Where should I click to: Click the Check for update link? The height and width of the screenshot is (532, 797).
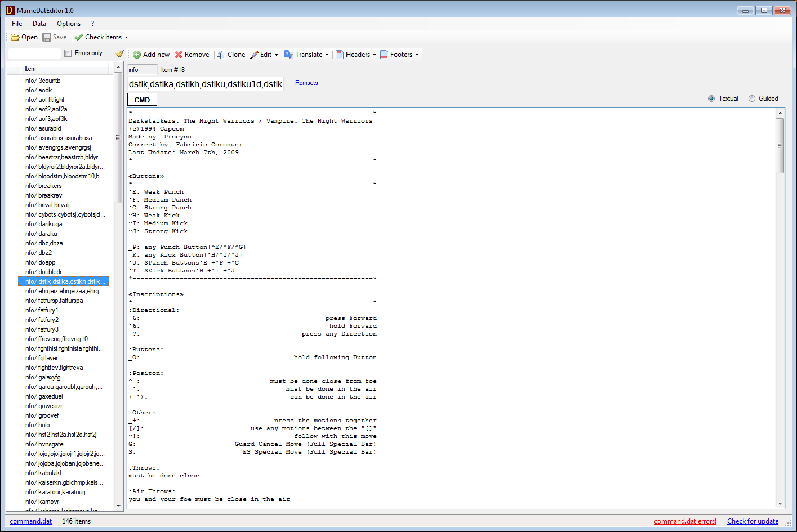click(753, 521)
